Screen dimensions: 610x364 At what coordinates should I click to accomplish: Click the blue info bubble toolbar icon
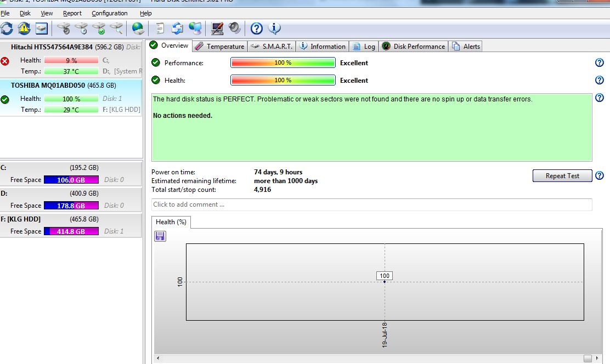274,29
